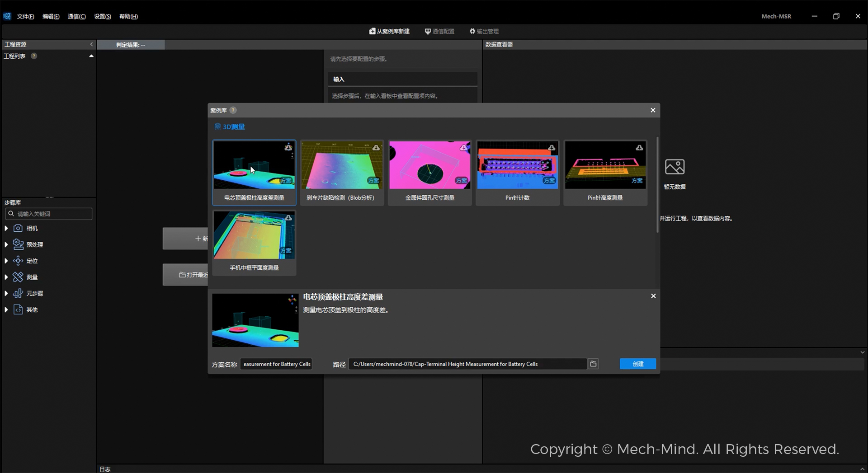Open the 文件 menu
Viewport: 868px width, 473px height.
[25, 16]
